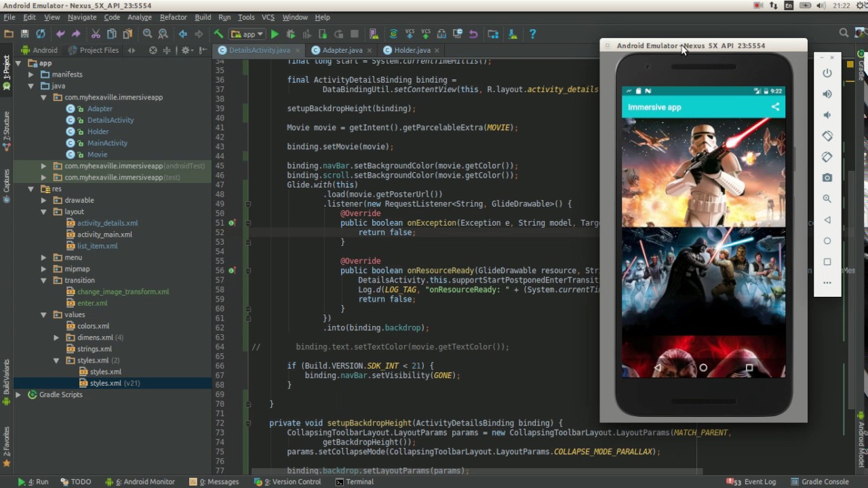Click the VCS Commit Changes icon
The height and width of the screenshot is (488, 868).
pyautogui.click(x=426, y=34)
